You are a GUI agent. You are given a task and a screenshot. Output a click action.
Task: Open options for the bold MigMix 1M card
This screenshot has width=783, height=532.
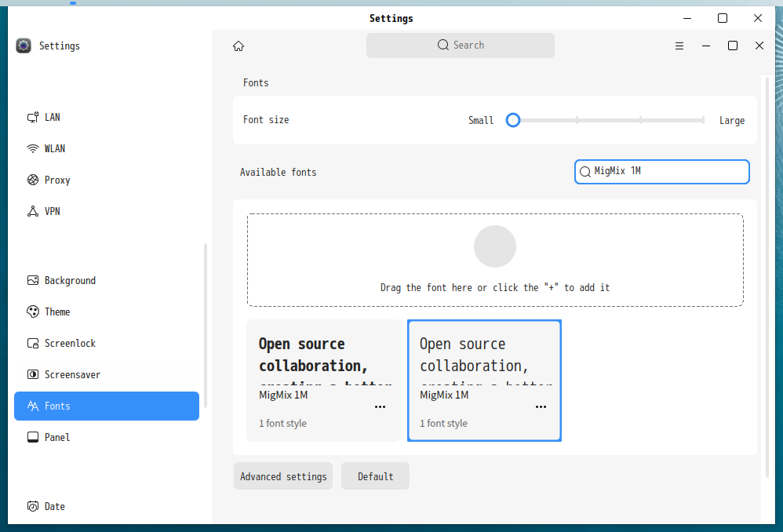[380, 407]
